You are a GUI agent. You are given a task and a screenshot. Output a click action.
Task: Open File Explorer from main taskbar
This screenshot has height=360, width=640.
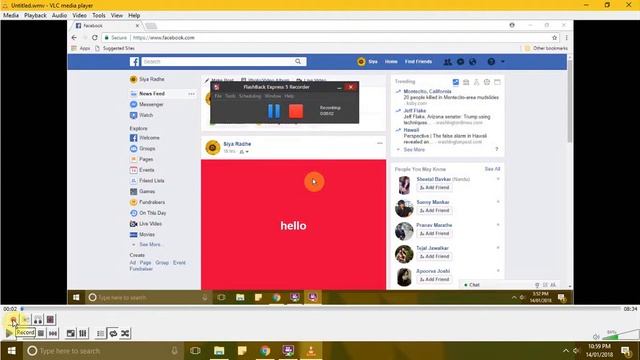tap(219, 351)
